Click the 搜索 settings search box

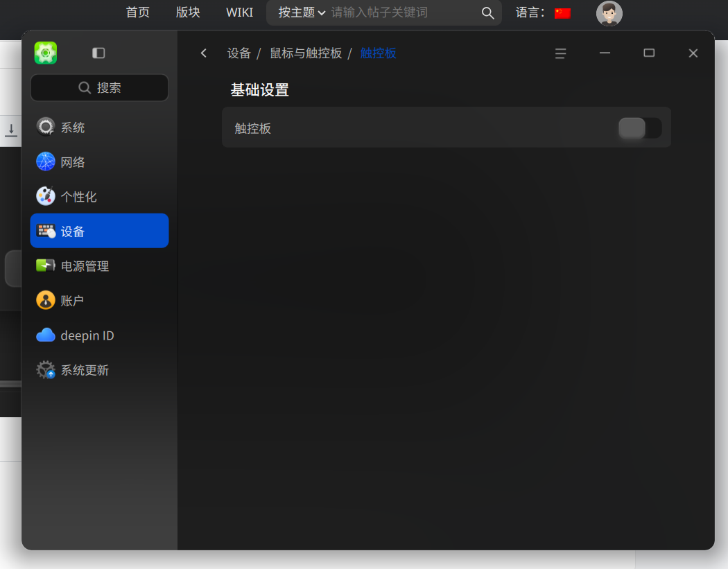click(99, 88)
